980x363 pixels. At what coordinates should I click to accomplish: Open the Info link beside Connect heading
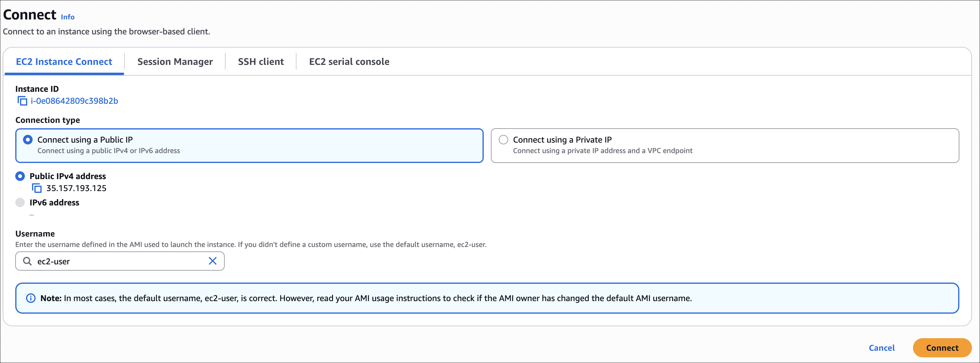pyautogui.click(x=68, y=17)
